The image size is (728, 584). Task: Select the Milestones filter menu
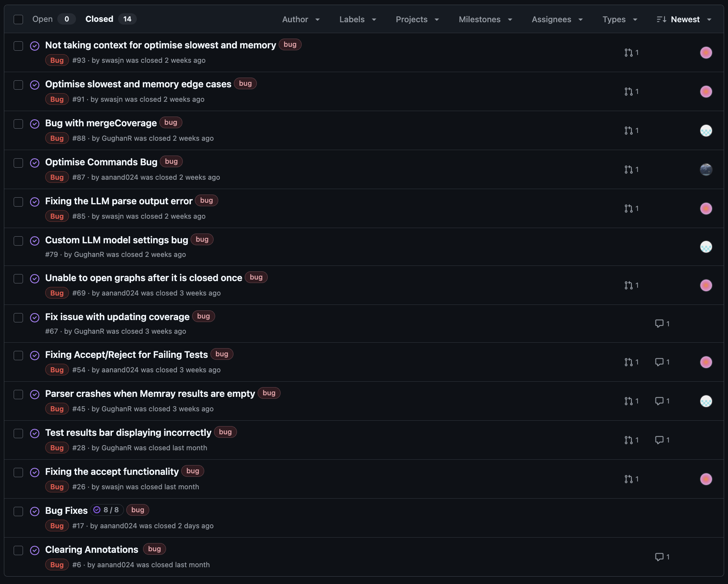[x=485, y=19]
